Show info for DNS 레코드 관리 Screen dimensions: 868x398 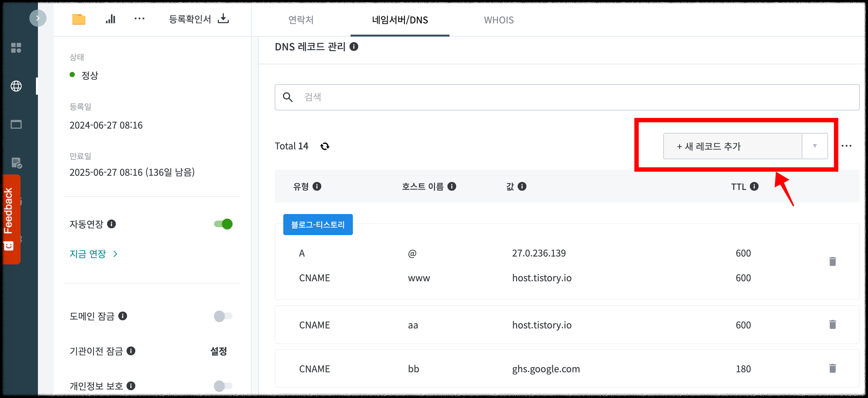[x=354, y=46]
